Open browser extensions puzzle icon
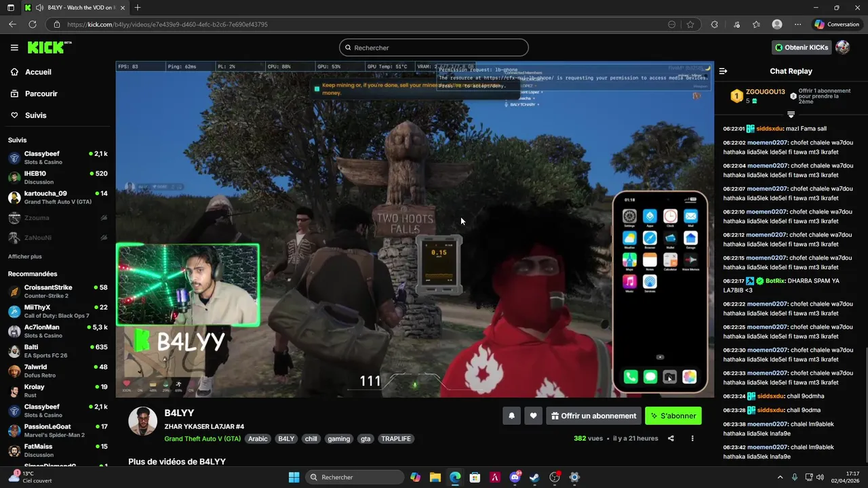 (714, 24)
